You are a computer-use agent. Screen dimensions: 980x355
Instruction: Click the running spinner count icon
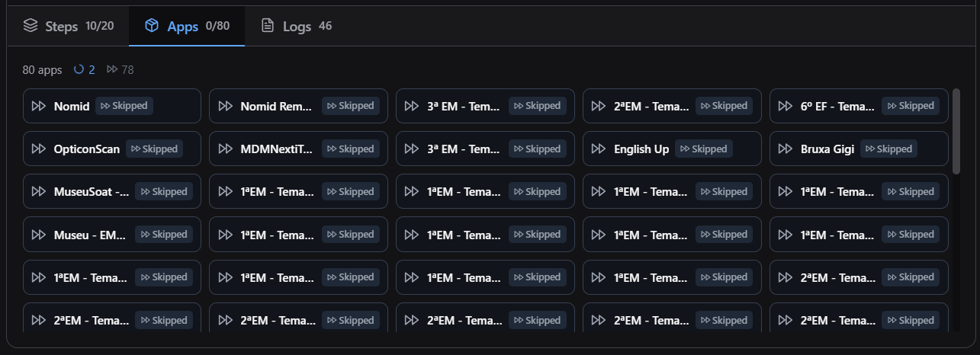(x=79, y=69)
